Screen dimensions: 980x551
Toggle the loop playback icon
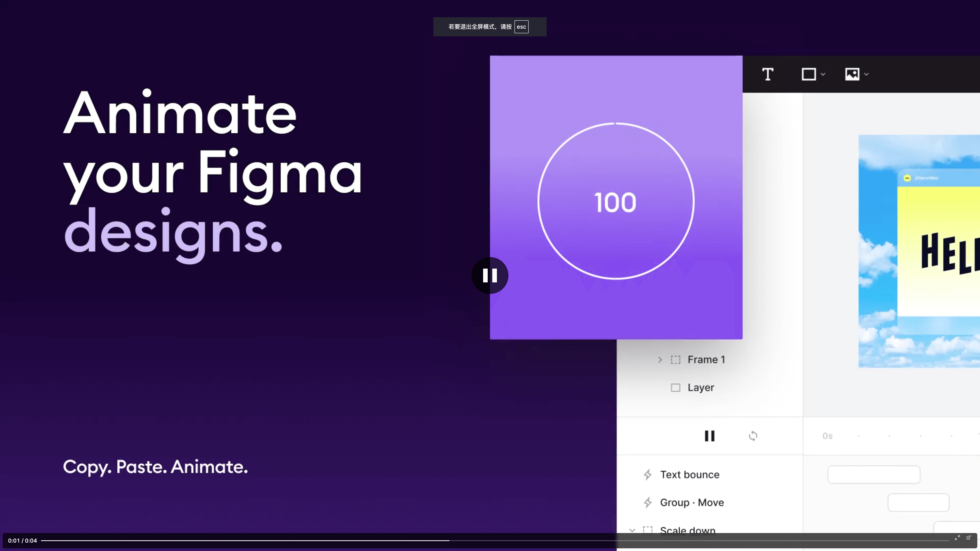753,436
